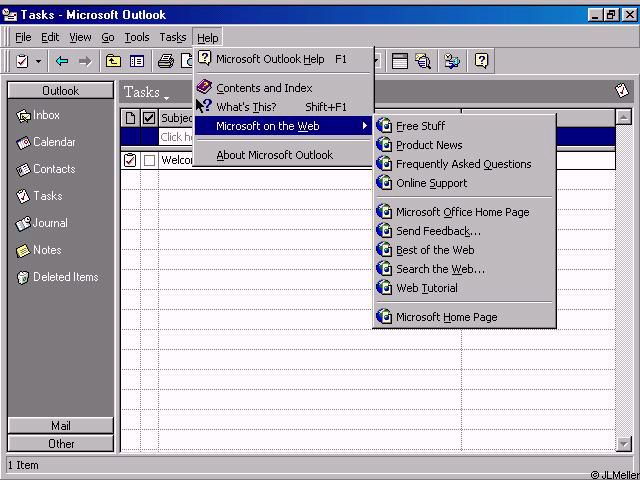The width and height of the screenshot is (640, 480).
Task: Open the Tools menu
Action: pos(137,38)
